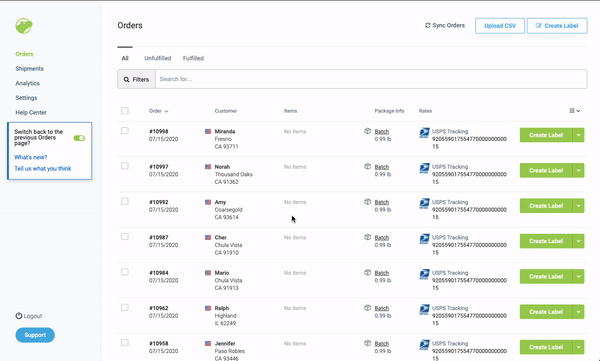
Task: Open the Filters button
Action: pos(136,79)
